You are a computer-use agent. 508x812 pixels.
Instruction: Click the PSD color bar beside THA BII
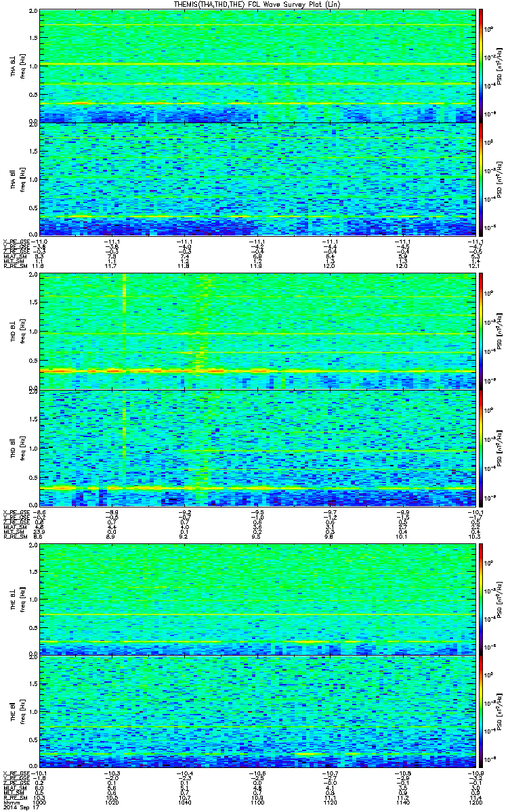pyautogui.click(x=481, y=179)
